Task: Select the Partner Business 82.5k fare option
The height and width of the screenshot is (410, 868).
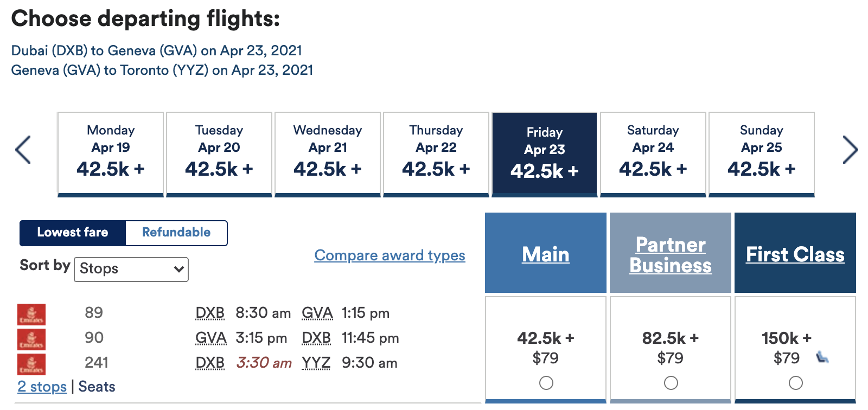Action: coord(671,383)
